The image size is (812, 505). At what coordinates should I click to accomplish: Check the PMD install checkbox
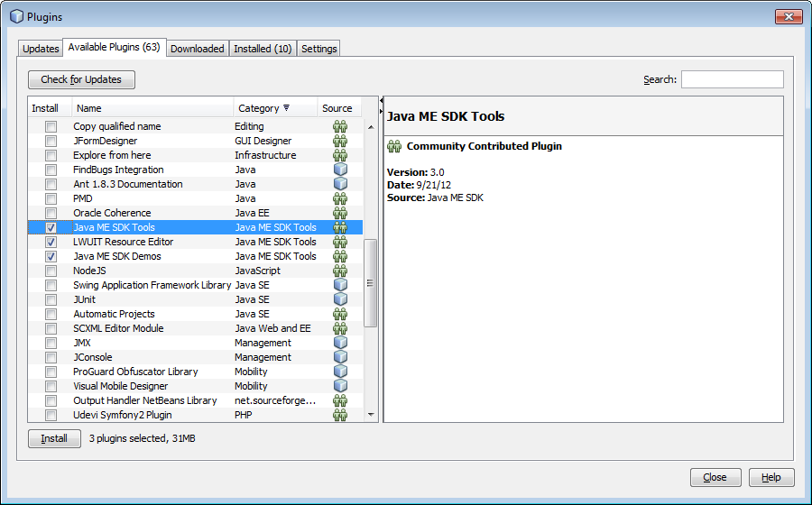[51, 198]
